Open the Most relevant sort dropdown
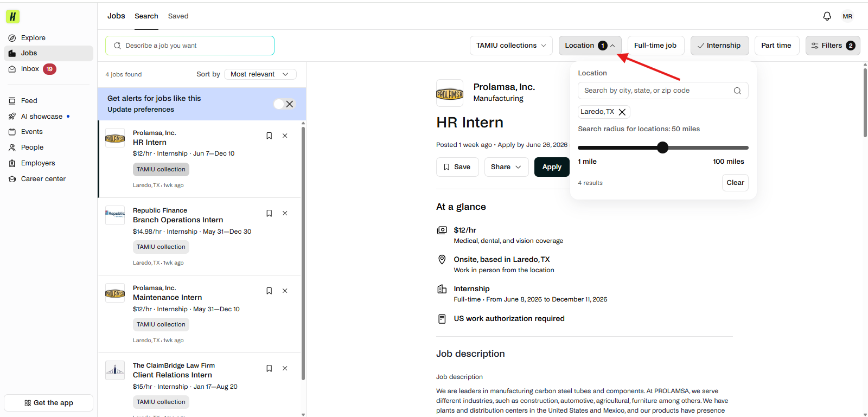Screen dimensions: 868x417 (x=260, y=74)
